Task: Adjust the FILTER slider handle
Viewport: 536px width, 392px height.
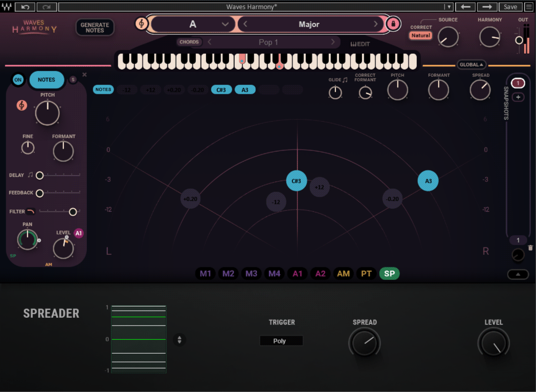Action: click(73, 212)
